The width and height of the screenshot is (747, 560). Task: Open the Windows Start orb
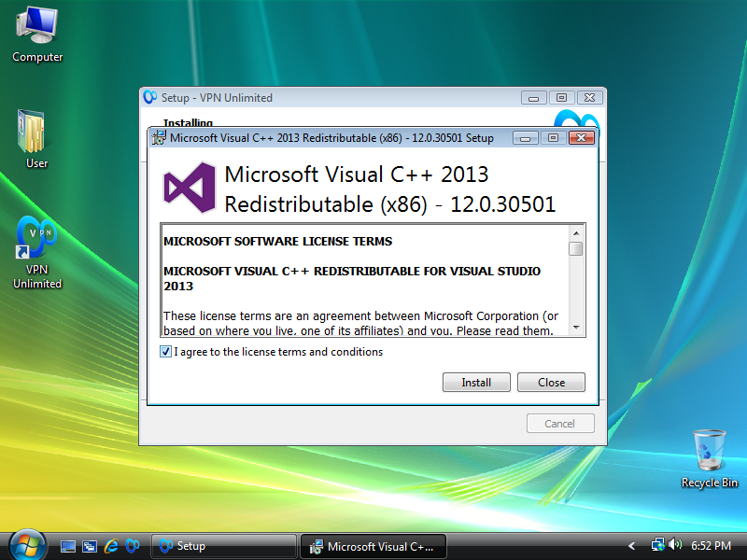pos(27,545)
